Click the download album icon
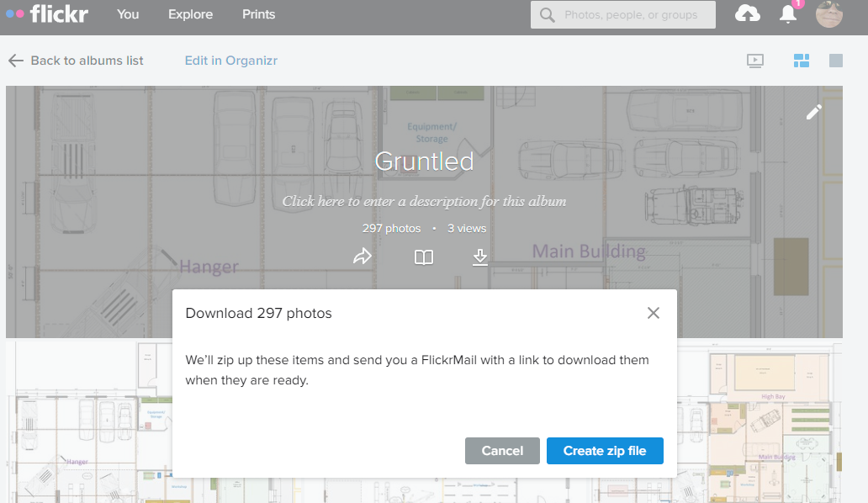 point(480,257)
